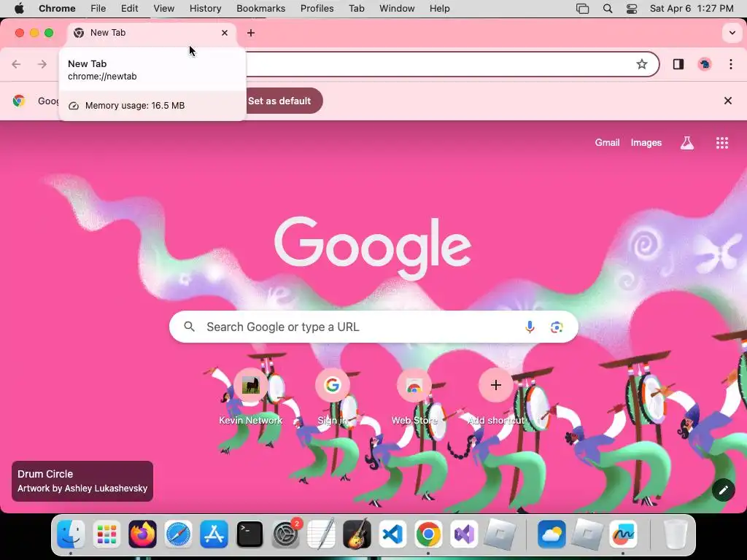Image resolution: width=747 pixels, height=560 pixels.
Task: Open Chrome's three-dot menu
Action: [x=731, y=64]
